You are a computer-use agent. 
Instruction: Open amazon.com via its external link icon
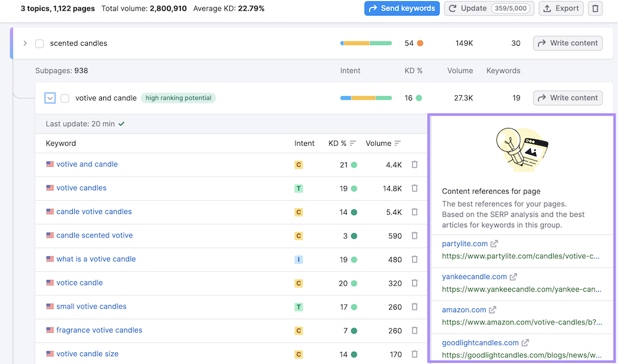click(491, 309)
